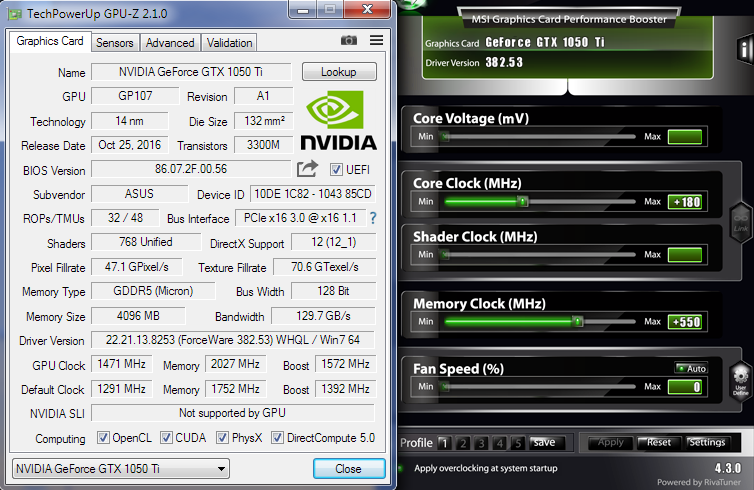The image size is (754, 490).
Task: Click the Memory Type GDDR5 (Micron) field
Action: (x=153, y=291)
